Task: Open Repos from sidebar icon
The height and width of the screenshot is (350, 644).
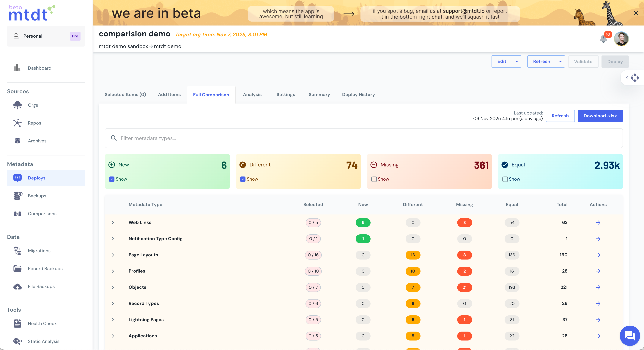Action: pyautogui.click(x=17, y=123)
